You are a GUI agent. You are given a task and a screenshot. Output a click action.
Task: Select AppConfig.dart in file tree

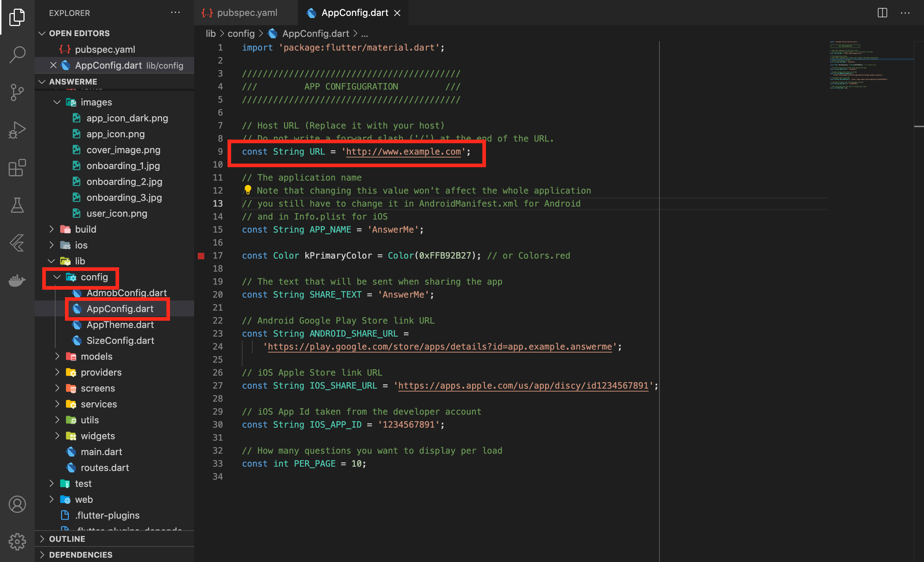114,309
